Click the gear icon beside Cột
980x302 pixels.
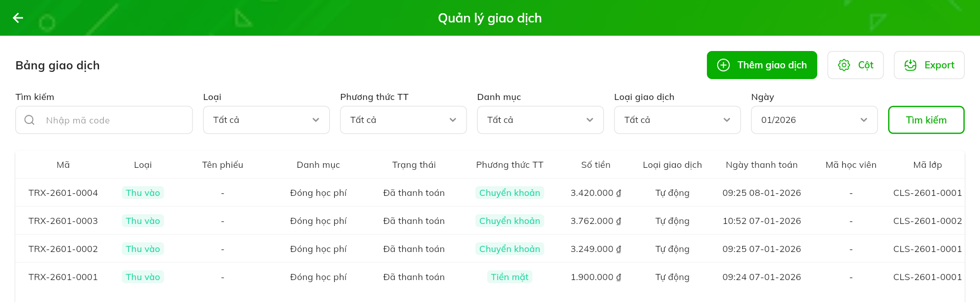coord(844,65)
